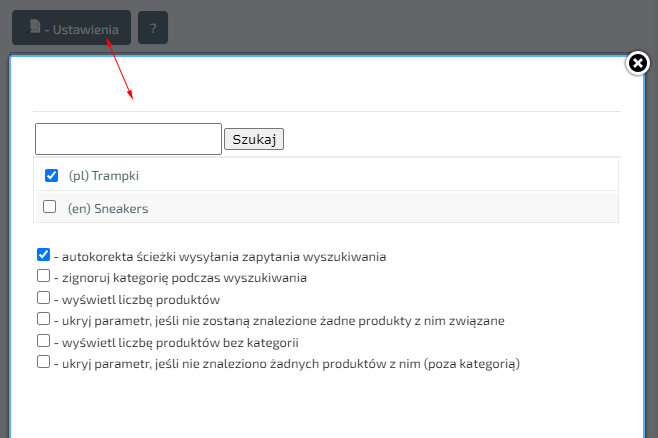The width and height of the screenshot is (658, 438).
Task: Click the (pl) Trampki label text
Action: point(103,175)
